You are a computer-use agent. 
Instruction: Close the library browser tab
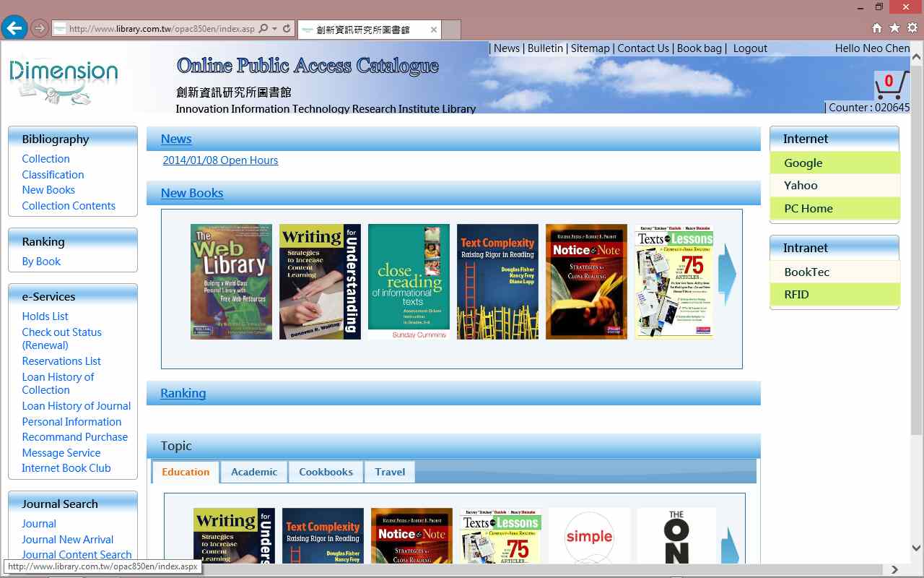(x=434, y=30)
